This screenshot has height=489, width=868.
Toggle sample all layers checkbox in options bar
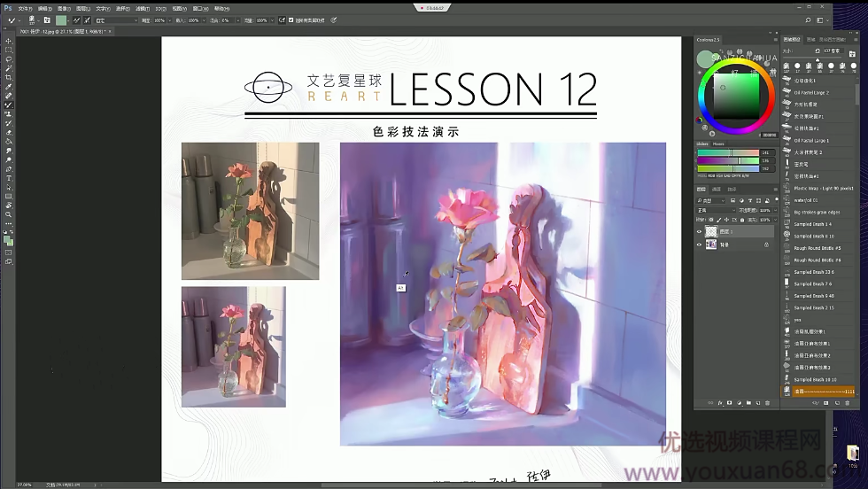click(291, 20)
